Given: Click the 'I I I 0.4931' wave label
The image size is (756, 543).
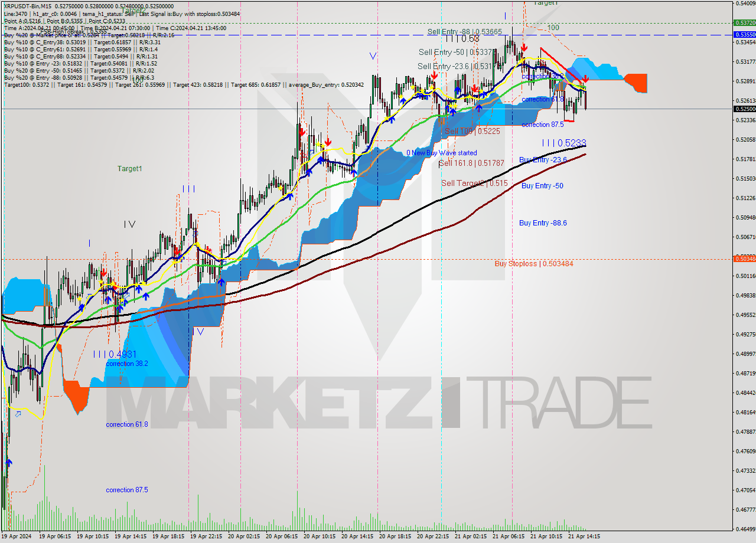Looking at the screenshot, I should coord(115,354).
